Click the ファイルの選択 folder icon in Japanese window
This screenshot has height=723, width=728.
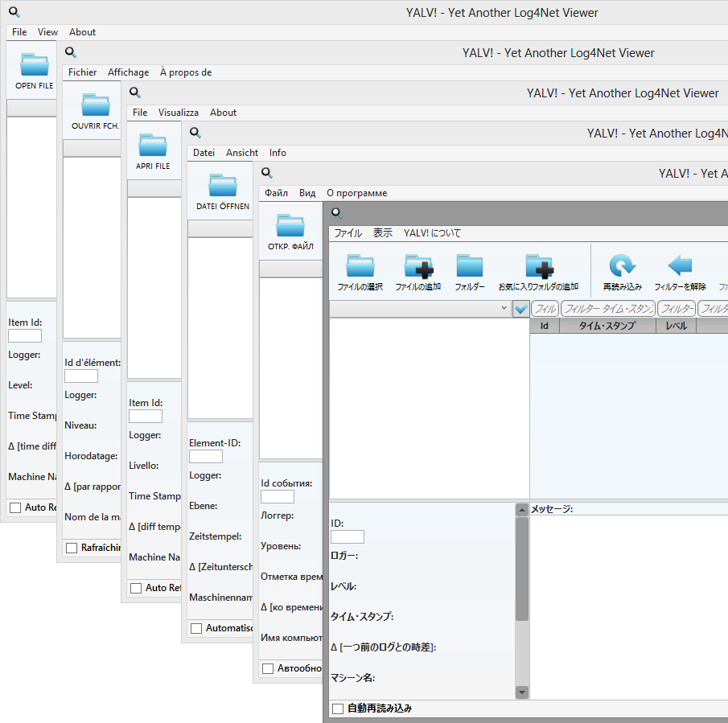(360, 265)
